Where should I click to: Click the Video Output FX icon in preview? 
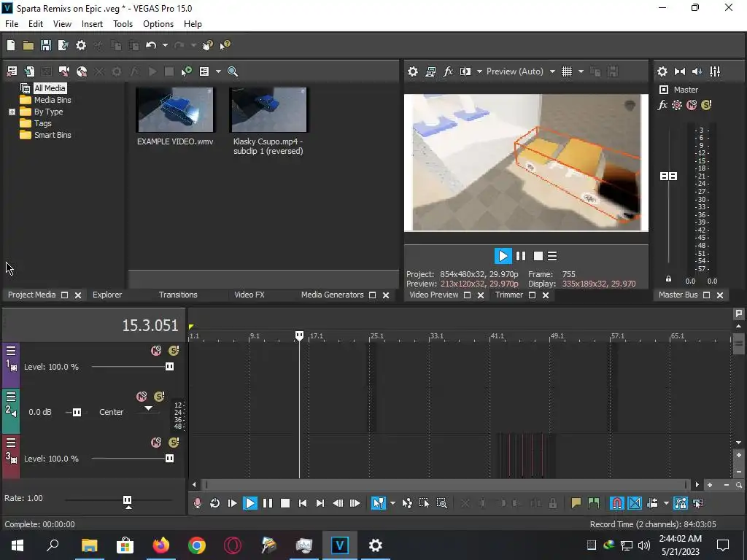click(x=448, y=71)
